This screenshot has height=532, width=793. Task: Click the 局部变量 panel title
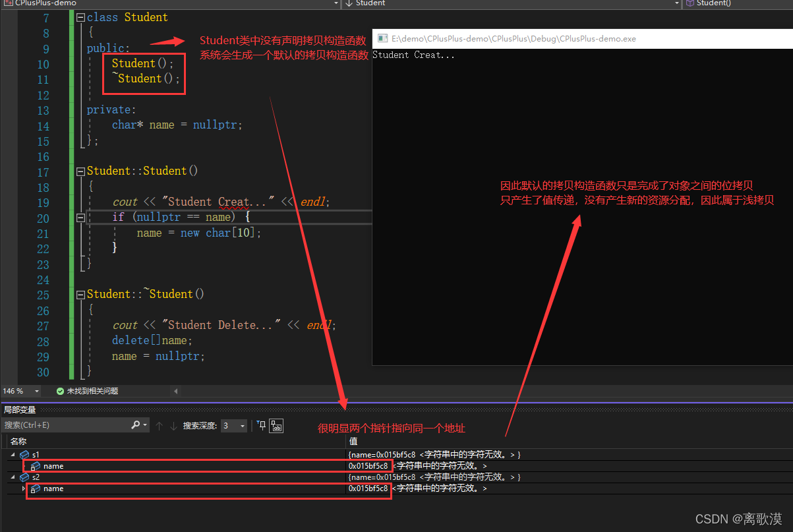(19, 410)
